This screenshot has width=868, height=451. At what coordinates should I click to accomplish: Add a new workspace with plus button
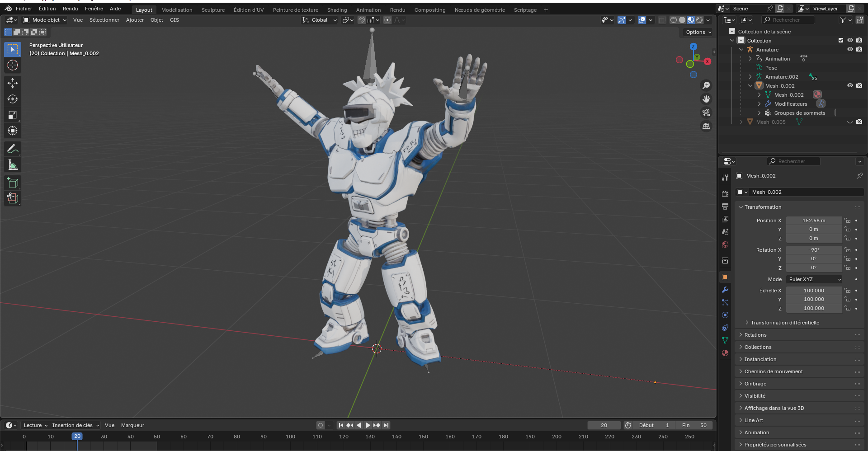coord(546,10)
